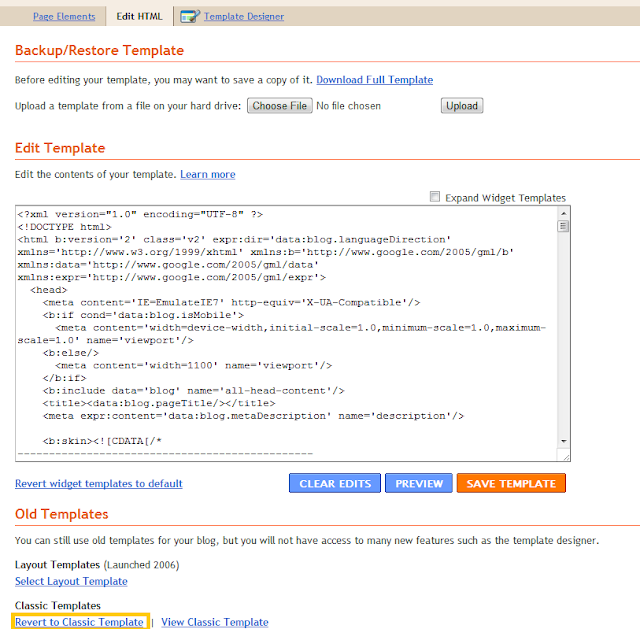Click inside the template code editor
640x629 pixels.
(x=286, y=333)
